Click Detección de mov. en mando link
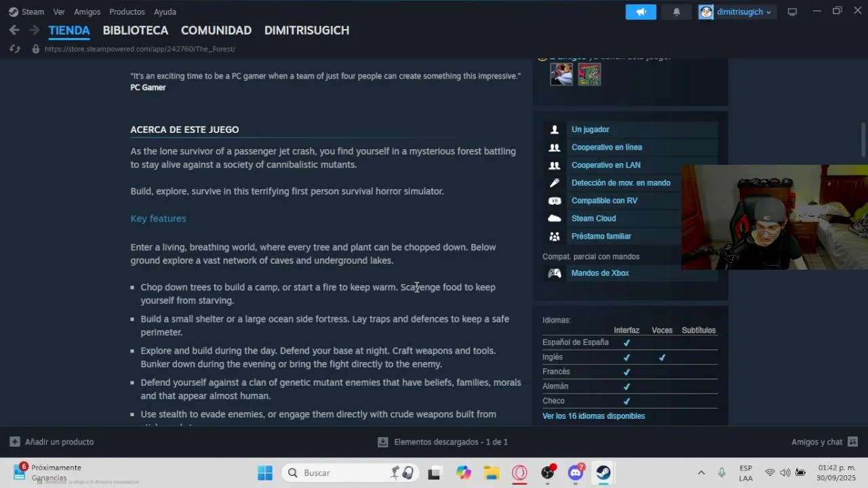 point(620,183)
